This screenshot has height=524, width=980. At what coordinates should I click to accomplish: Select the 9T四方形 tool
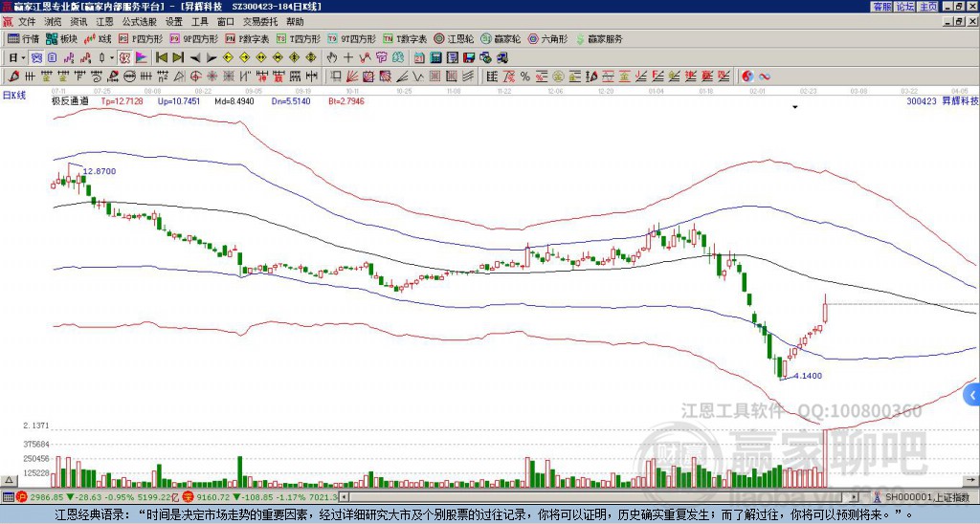351,38
